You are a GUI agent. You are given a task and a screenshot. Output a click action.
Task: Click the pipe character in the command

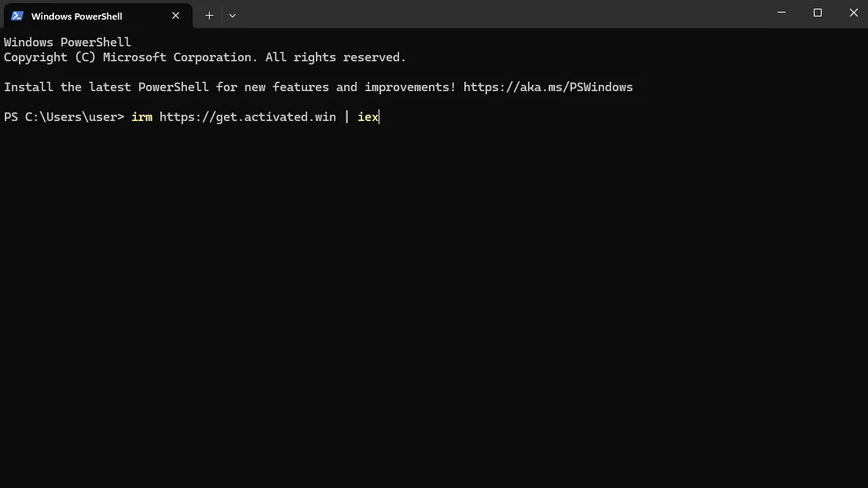point(347,117)
